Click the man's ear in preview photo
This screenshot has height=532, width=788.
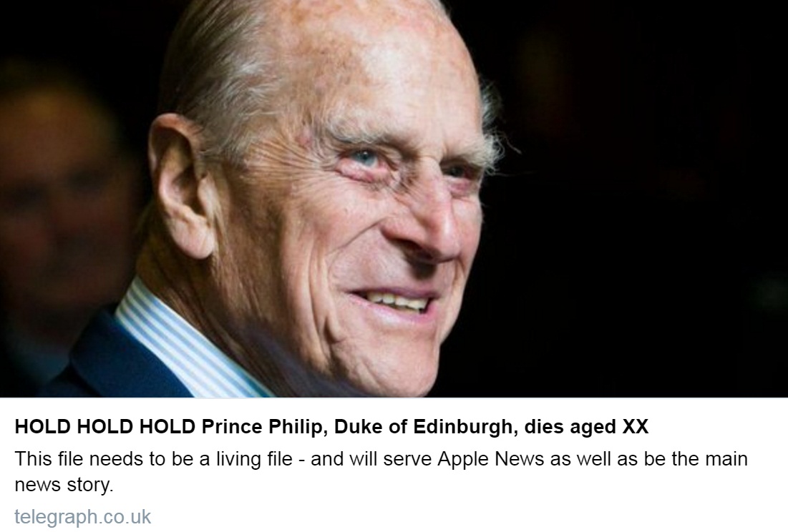click(x=181, y=186)
